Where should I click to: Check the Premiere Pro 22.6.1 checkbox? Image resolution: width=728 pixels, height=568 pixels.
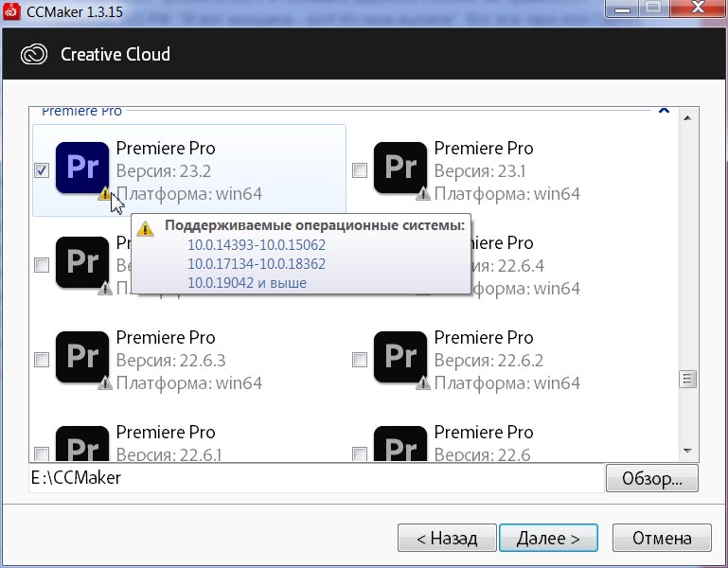pyautogui.click(x=42, y=453)
